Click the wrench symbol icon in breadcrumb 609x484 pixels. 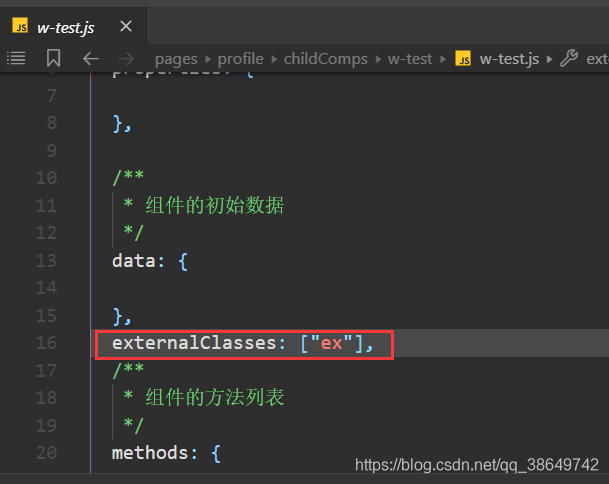569,59
